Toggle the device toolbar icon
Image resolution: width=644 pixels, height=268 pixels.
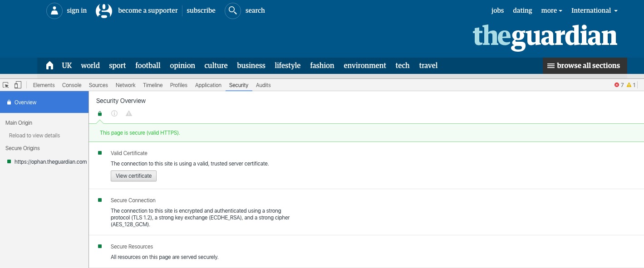(18, 85)
